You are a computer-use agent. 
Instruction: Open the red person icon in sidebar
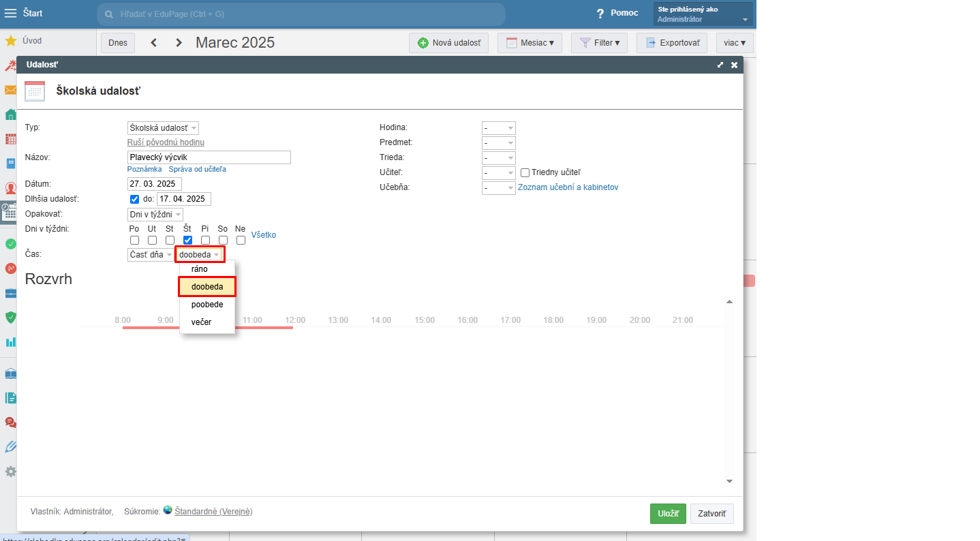[x=11, y=188]
